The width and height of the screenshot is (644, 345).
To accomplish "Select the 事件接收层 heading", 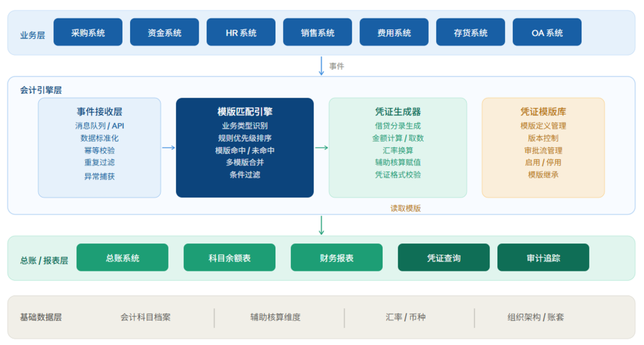I will click(x=100, y=112).
